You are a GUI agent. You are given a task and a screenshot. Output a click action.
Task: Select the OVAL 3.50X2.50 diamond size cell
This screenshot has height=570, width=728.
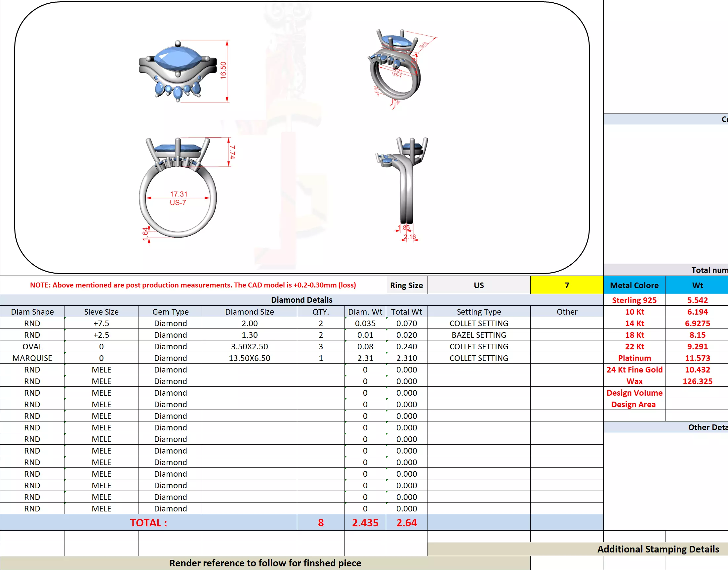click(x=249, y=346)
